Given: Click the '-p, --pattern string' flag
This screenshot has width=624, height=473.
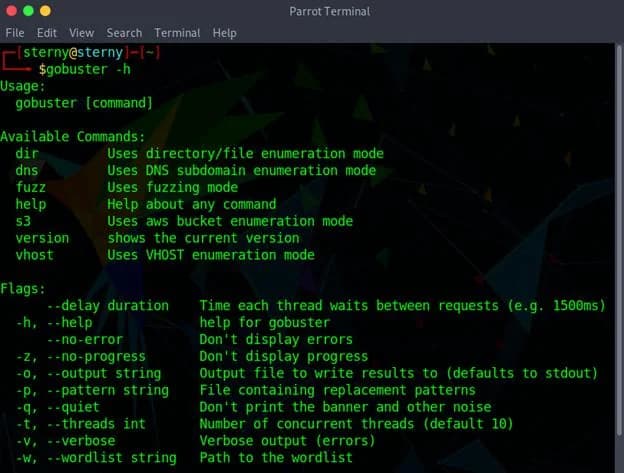Looking at the screenshot, I should click(92, 391).
